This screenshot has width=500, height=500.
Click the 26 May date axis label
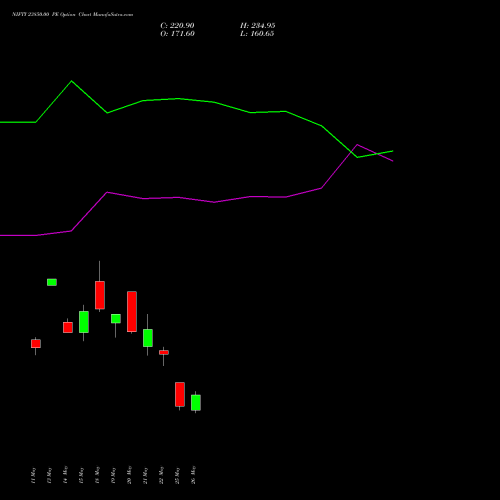193,475
